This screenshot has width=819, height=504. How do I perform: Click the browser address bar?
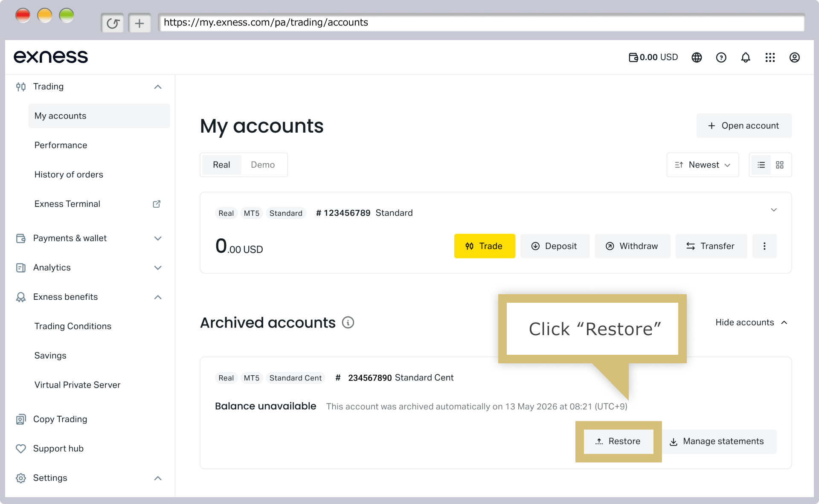481,23
